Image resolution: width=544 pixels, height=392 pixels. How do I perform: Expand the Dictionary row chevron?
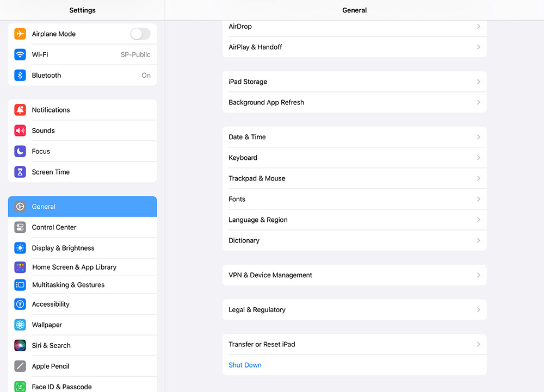click(478, 240)
